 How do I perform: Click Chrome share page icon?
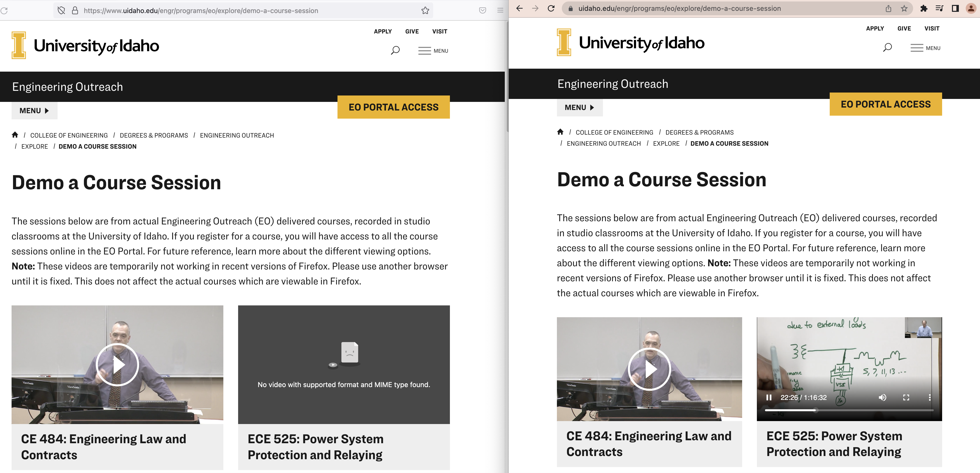coord(888,8)
